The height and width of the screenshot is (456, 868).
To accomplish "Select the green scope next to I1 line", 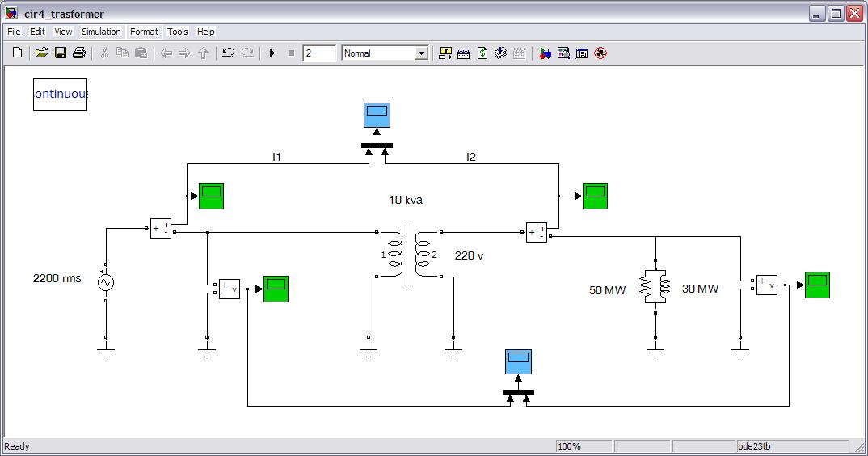I will (x=211, y=196).
